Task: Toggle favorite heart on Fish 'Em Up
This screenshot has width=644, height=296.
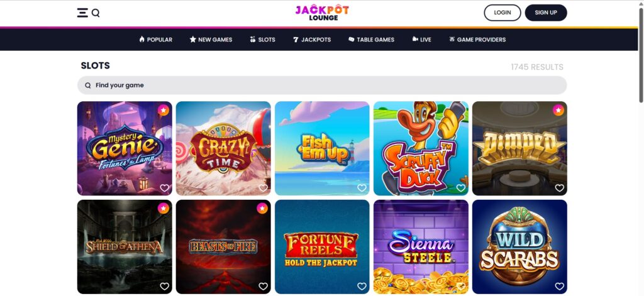Action: [x=362, y=188]
